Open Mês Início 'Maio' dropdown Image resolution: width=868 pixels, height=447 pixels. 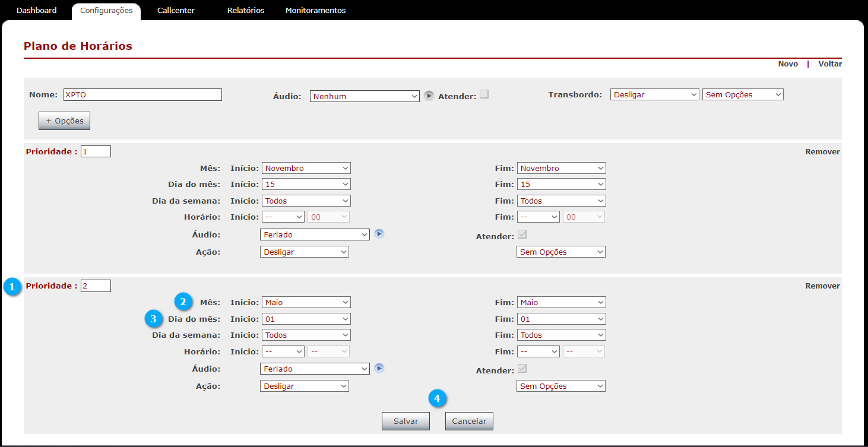tap(306, 302)
